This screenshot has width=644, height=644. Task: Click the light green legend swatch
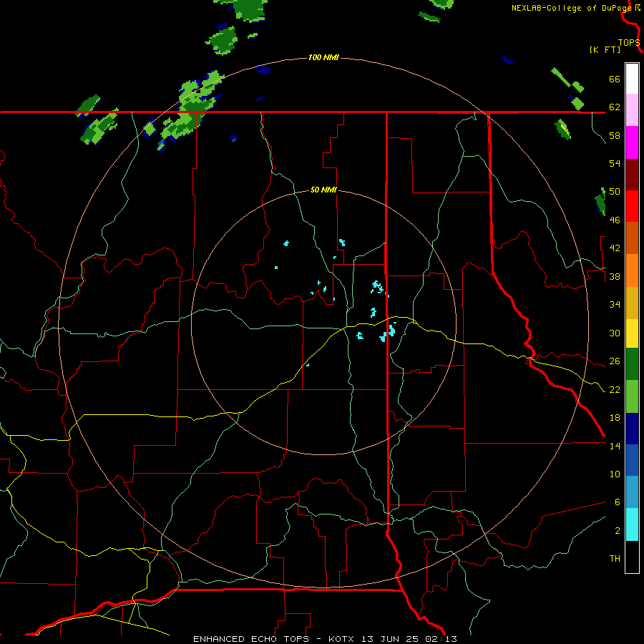[x=632, y=396]
